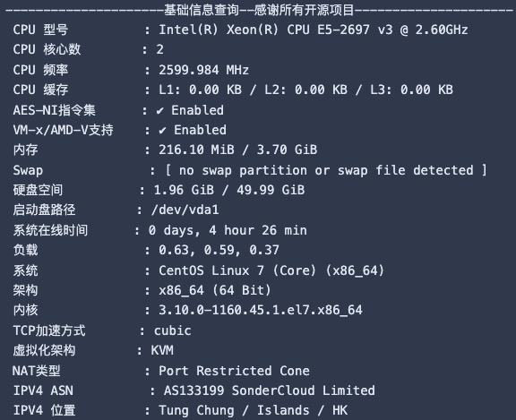
Task: Click the AS133199 SonderCloud Limited text
Action: (269, 390)
